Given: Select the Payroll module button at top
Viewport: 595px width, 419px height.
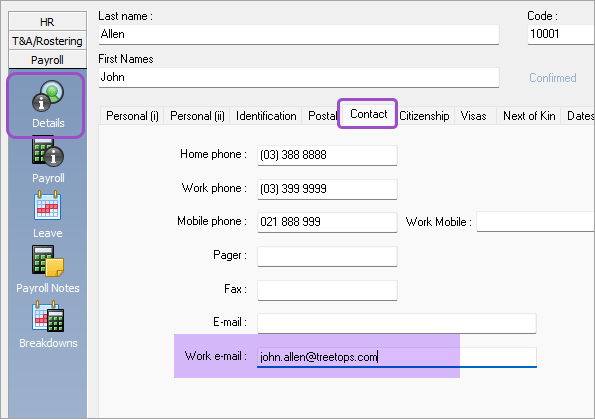Looking at the screenshot, I should pos(47,60).
